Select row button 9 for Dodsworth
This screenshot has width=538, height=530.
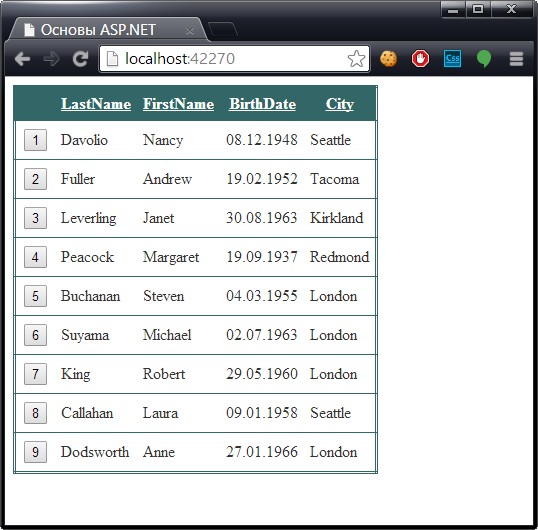35,452
